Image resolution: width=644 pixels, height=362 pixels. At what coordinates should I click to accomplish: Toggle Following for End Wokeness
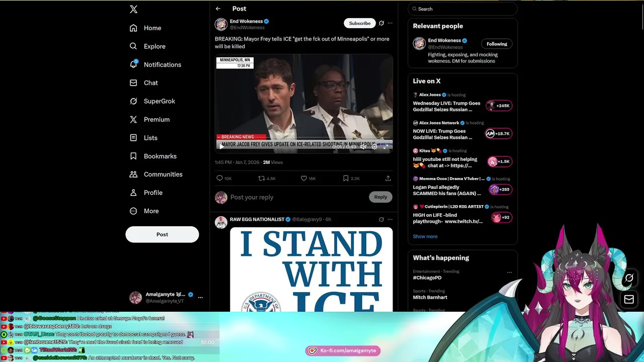[497, 44]
